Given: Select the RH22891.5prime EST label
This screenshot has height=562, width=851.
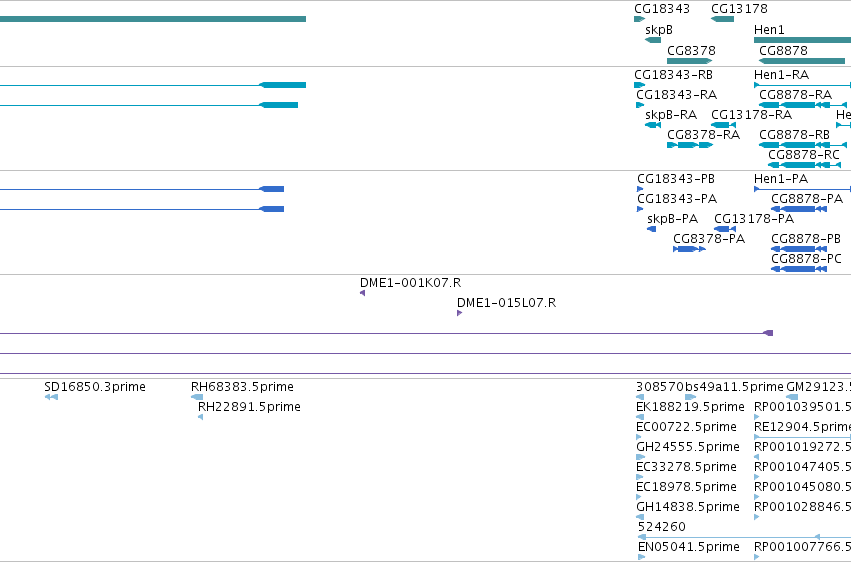Looking at the screenshot, I should (x=249, y=407).
